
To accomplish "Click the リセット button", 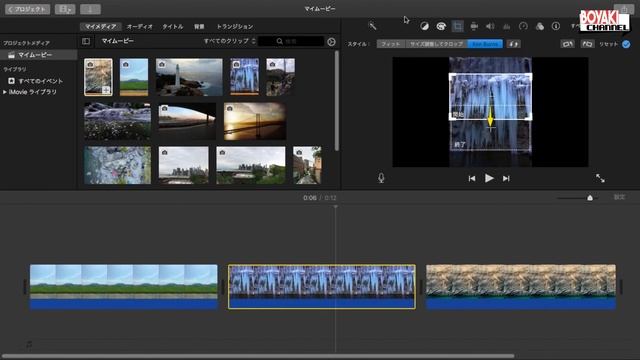I will (608, 44).
